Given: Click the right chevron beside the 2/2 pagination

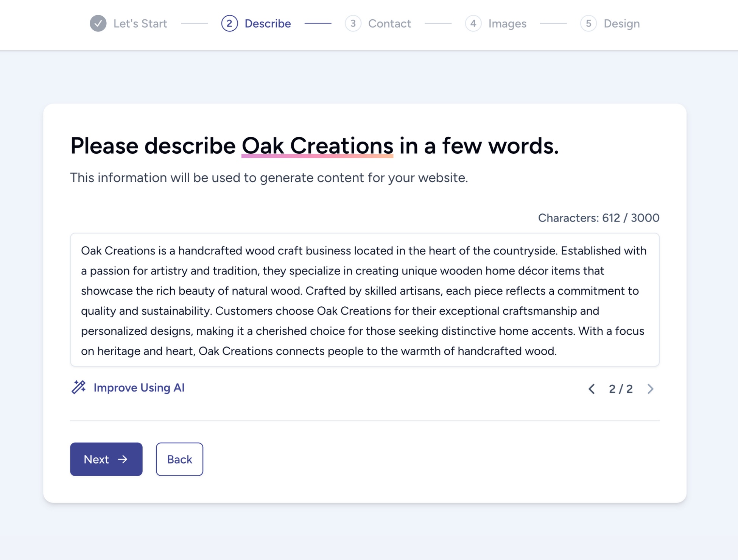Looking at the screenshot, I should click(650, 389).
